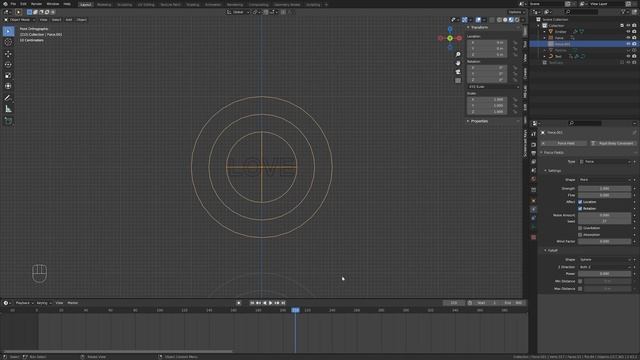Play the animation in timeline
The width and height of the screenshot is (640, 360).
pyautogui.click(x=271, y=303)
